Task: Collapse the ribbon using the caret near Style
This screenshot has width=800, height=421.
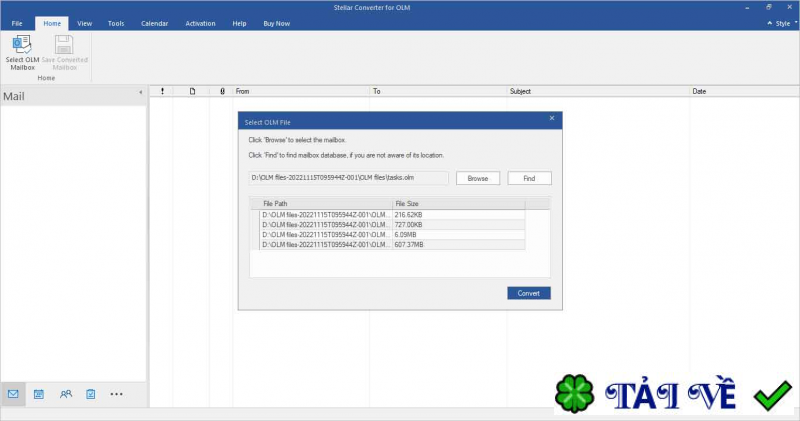Action: (769, 23)
